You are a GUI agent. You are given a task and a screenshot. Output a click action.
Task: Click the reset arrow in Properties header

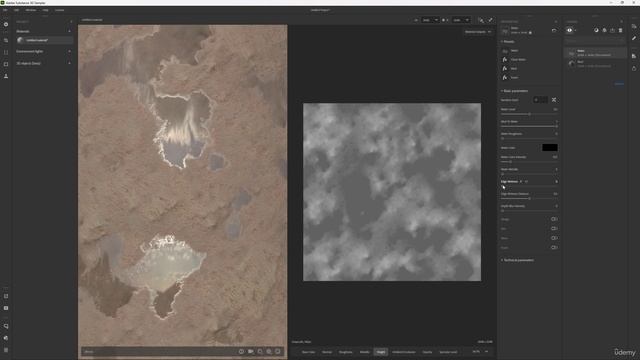point(554,30)
